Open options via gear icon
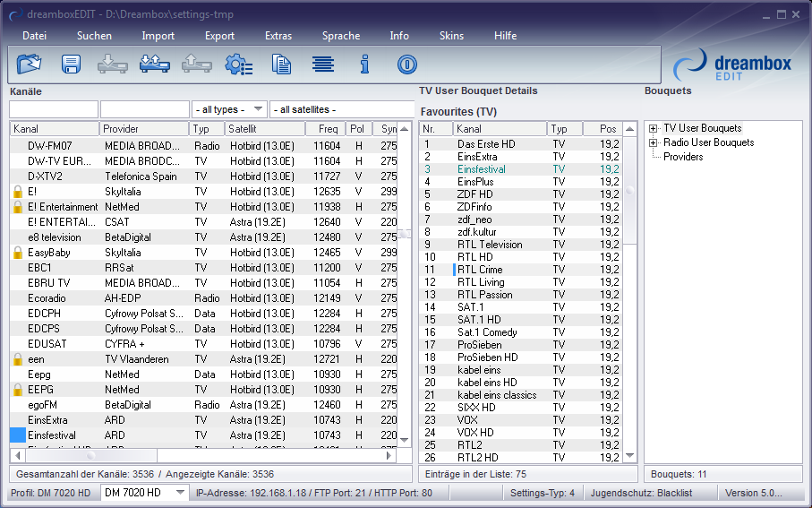This screenshot has height=508, width=812. point(239,65)
